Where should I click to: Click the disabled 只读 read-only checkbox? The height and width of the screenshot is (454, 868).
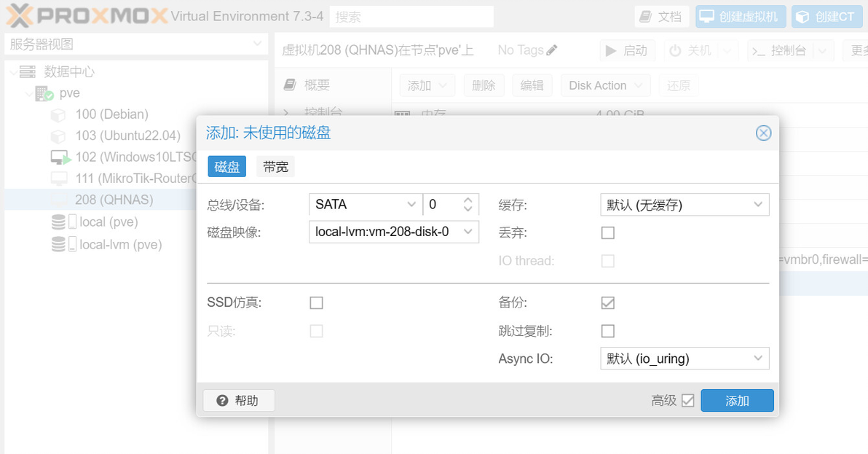(x=316, y=331)
